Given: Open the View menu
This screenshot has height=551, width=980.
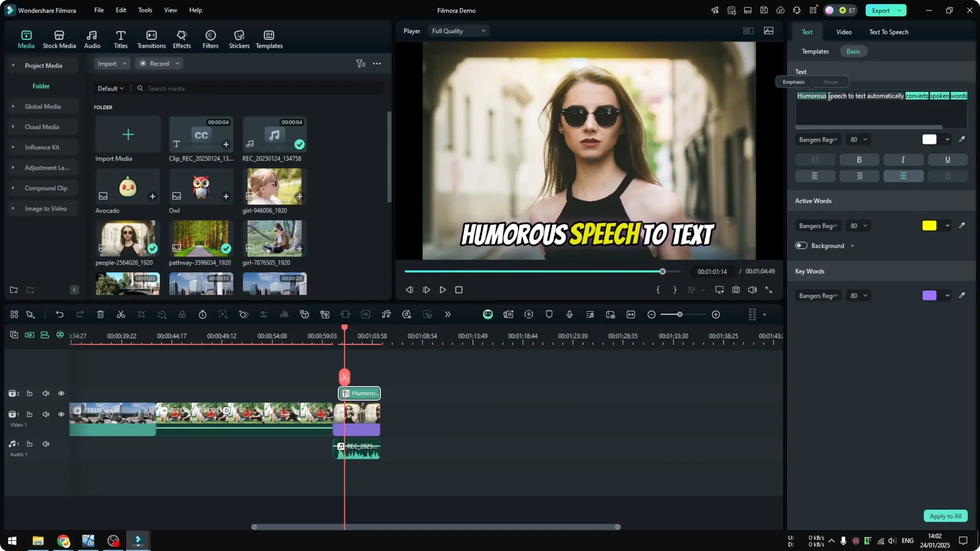Looking at the screenshot, I should (x=170, y=10).
